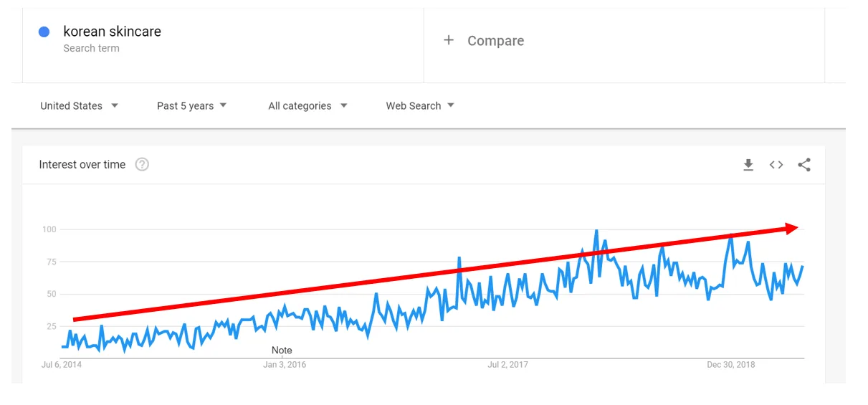This screenshot has width=868, height=405.
Task: Select the Jan 3, 2016 axis label
Action: tap(285, 365)
